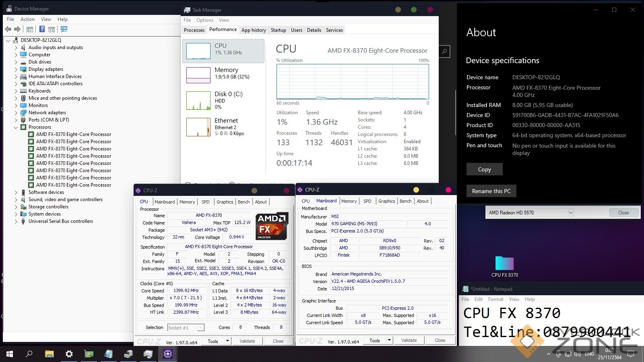Open Notepad from the taskbar

pos(108,354)
